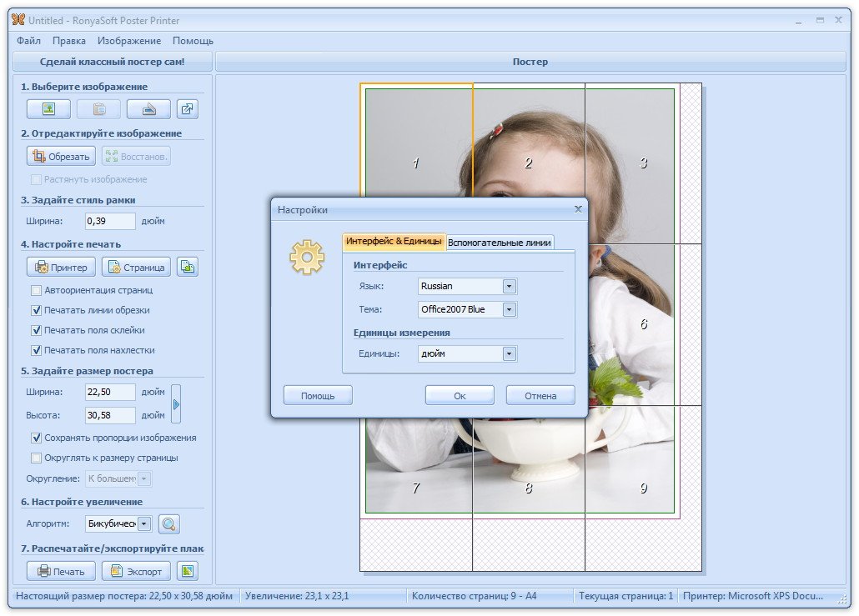Click the scanner import icon
The height and width of the screenshot is (616, 859).
148,109
